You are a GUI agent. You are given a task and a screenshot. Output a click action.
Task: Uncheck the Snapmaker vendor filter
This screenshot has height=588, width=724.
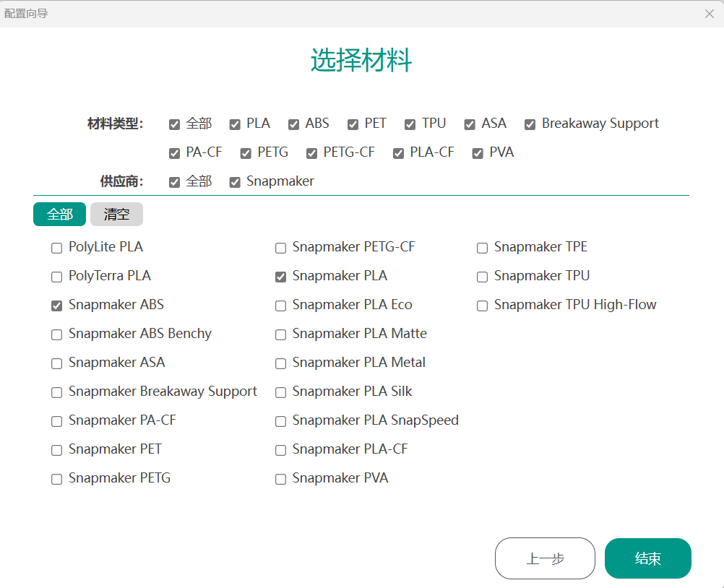click(235, 182)
